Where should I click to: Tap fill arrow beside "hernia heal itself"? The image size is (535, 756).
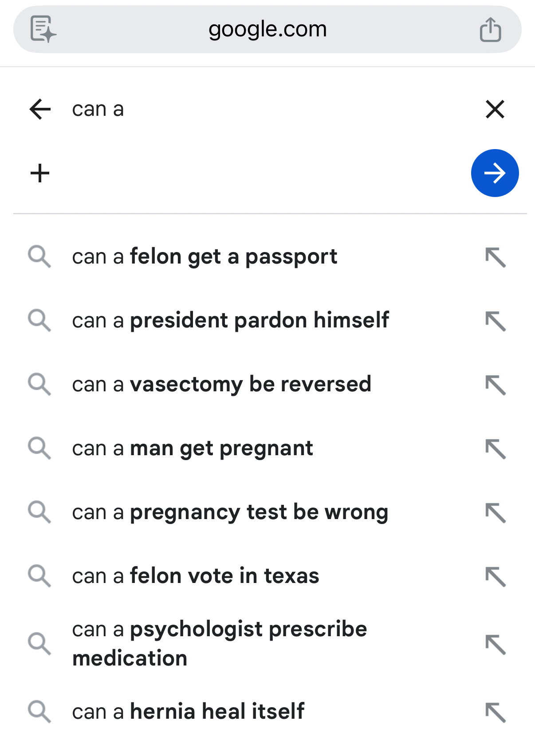tap(496, 712)
